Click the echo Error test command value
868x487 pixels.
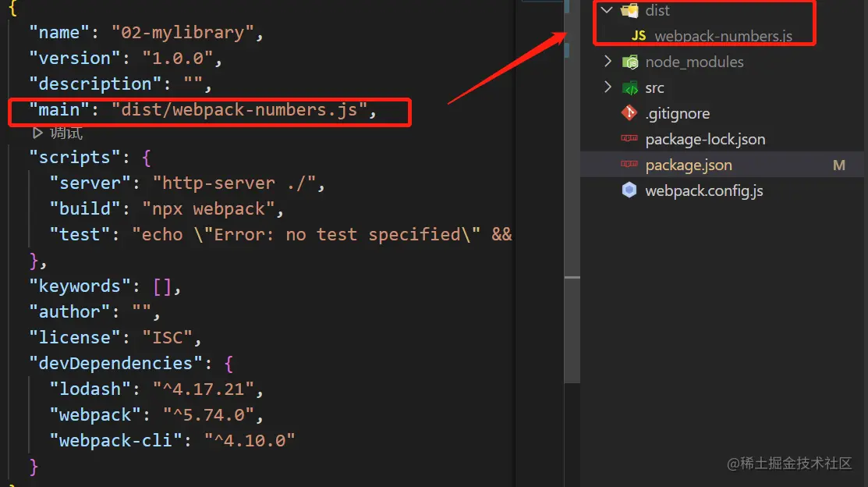coord(321,234)
